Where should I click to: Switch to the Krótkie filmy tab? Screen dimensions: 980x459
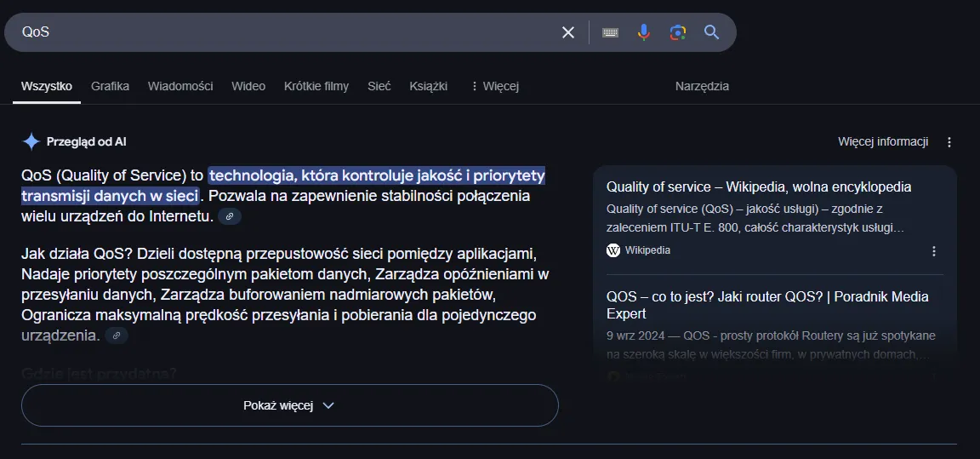[x=316, y=86]
